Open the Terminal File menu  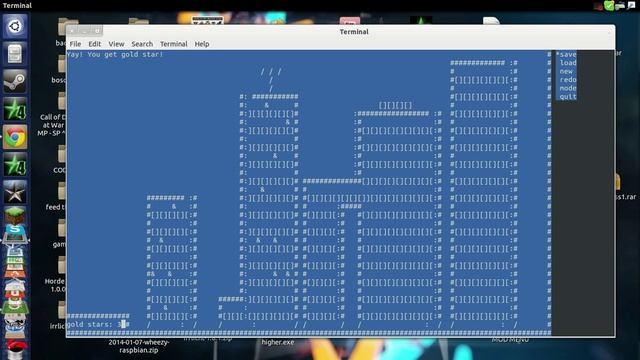pyautogui.click(x=76, y=44)
